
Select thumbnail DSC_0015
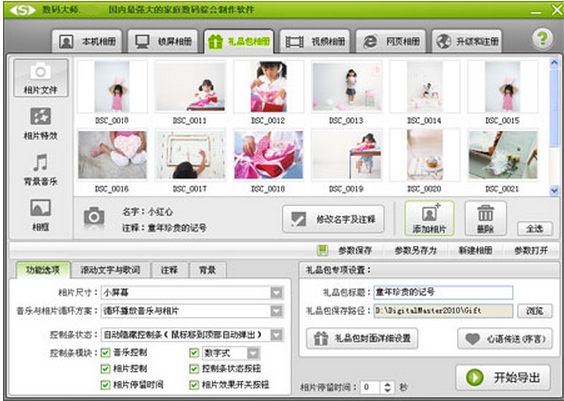tap(502, 87)
